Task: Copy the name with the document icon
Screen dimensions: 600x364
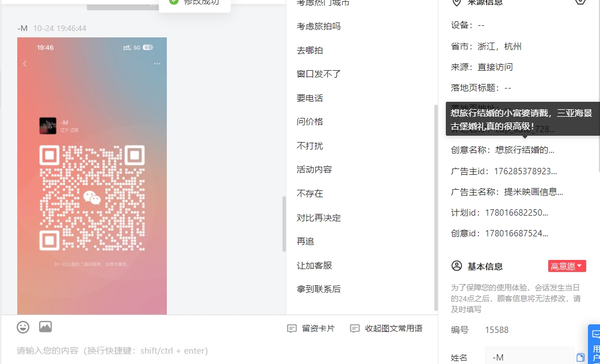Action: pos(580,358)
